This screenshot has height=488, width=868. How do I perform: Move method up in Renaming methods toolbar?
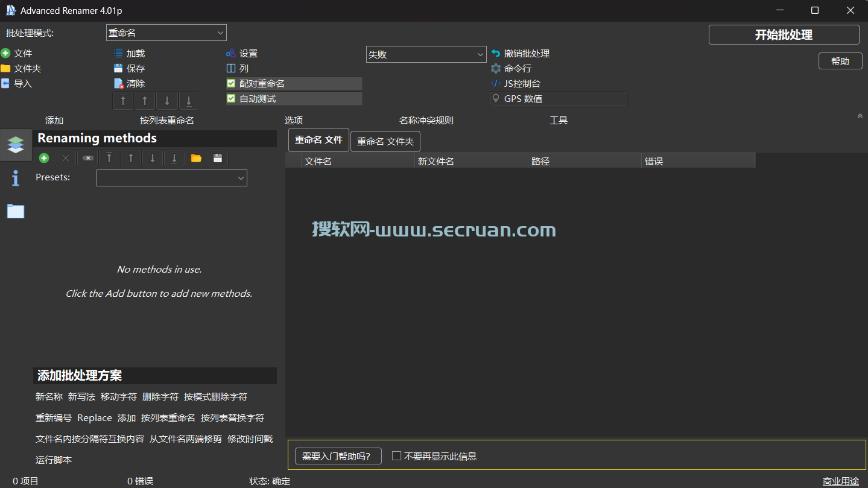coord(131,158)
